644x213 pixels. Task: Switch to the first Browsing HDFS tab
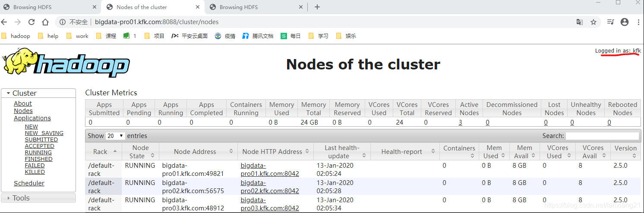(x=51, y=7)
